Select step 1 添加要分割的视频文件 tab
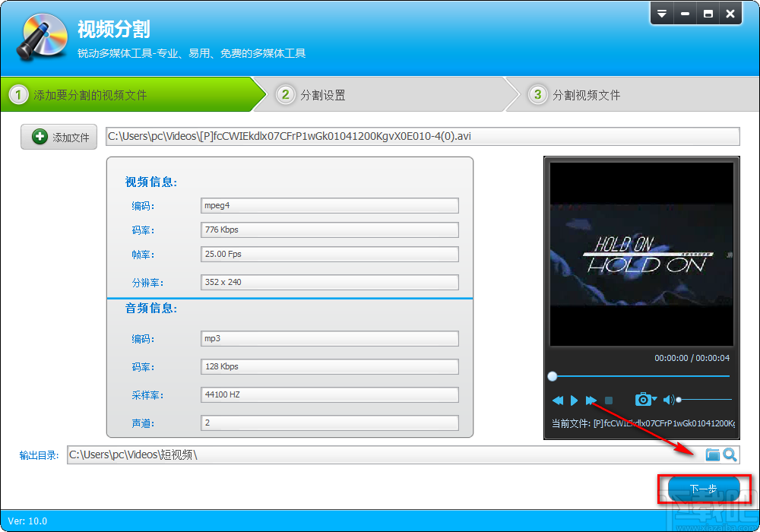Image resolution: width=760 pixels, height=532 pixels. click(x=133, y=94)
